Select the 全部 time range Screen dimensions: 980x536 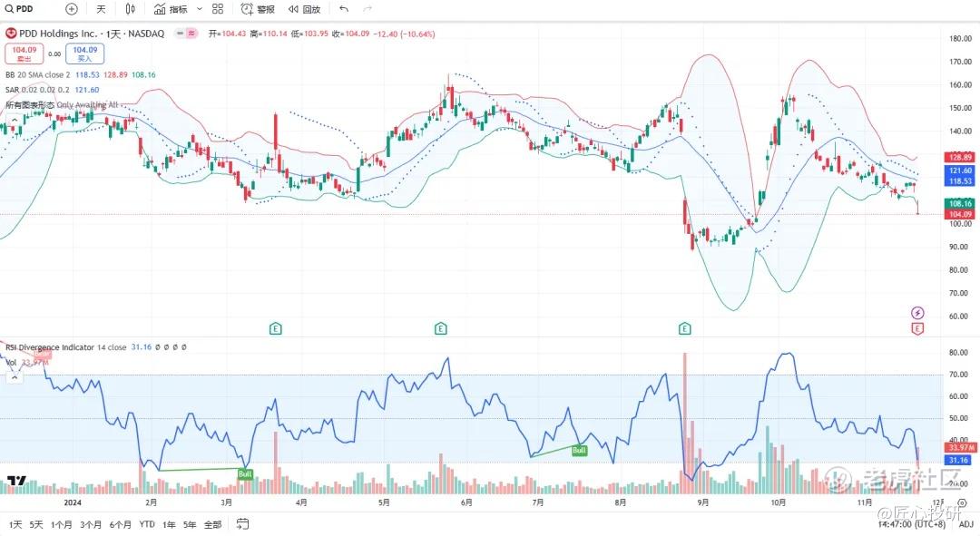pyautogui.click(x=212, y=525)
